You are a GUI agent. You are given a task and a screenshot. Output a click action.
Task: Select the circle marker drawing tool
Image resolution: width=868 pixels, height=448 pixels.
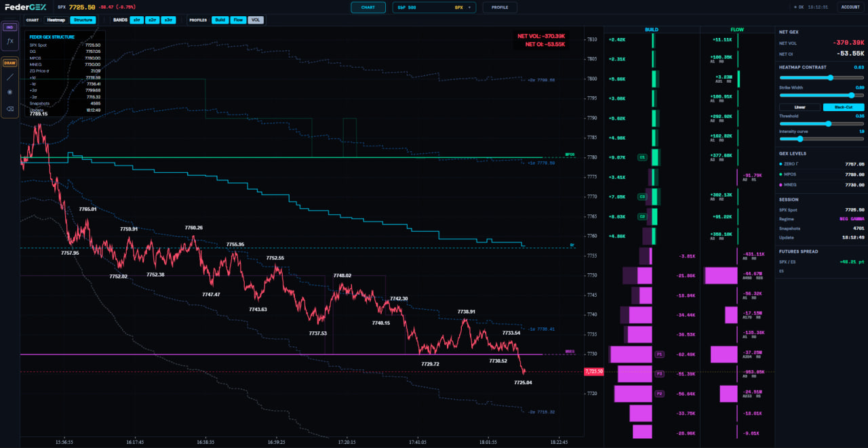click(9, 92)
